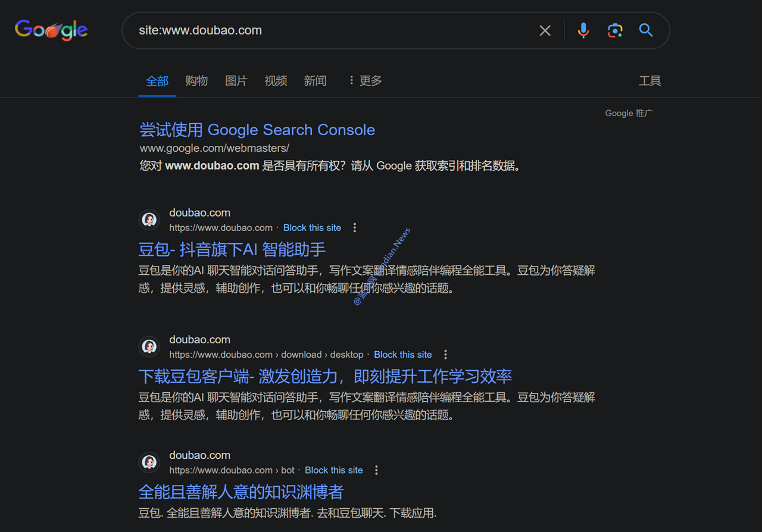Click the doubao favicon of the 下载豆包客户端 result
The height and width of the screenshot is (532, 762).
coord(149,346)
